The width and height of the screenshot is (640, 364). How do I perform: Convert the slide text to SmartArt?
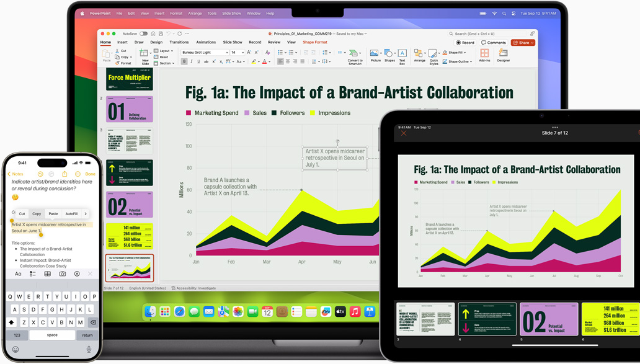[x=355, y=54]
